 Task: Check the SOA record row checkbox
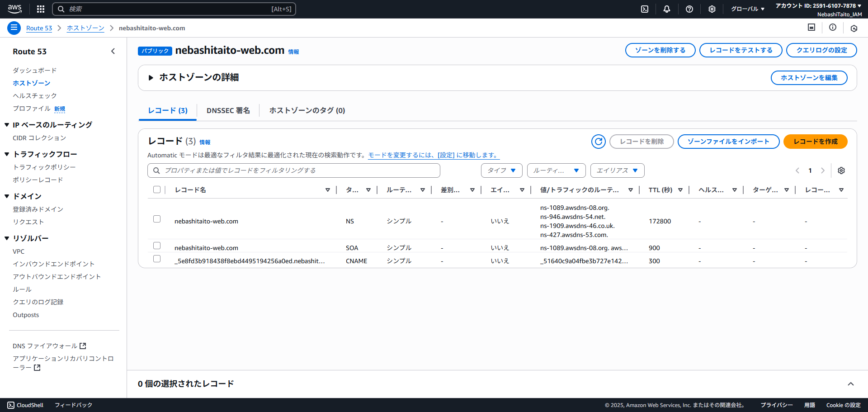click(x=157, y=246)
